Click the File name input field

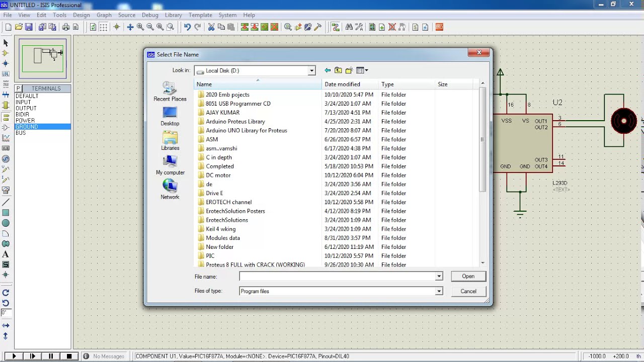[x=337, y=276]
